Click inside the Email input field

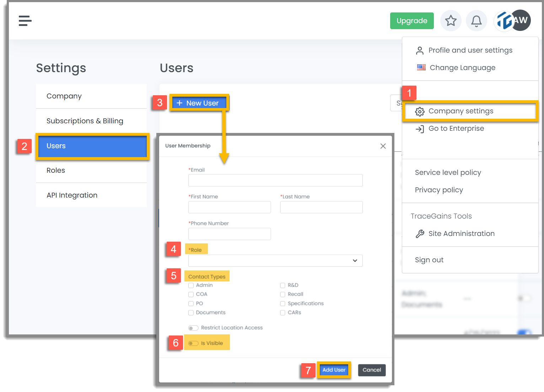pos(275,180)
